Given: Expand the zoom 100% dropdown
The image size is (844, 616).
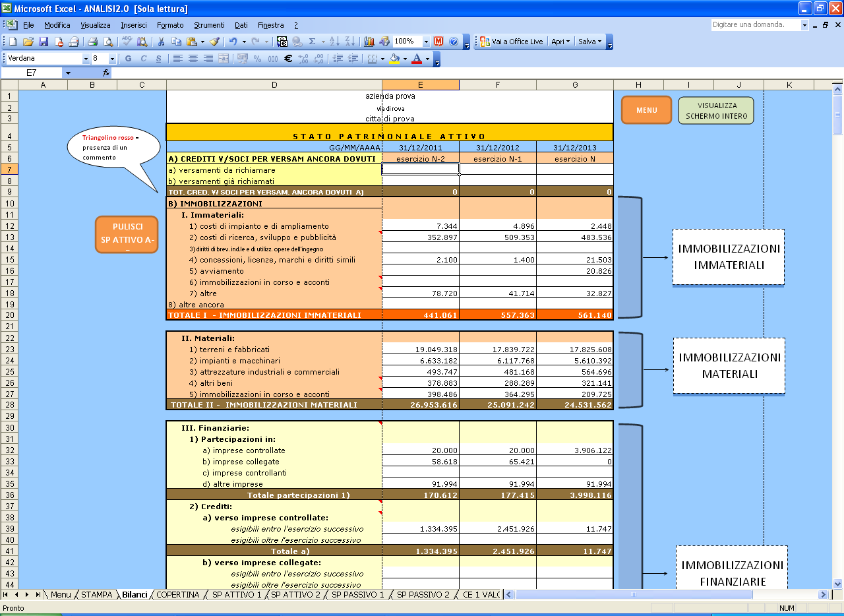Looking at the screenshot, I should 426,42.
